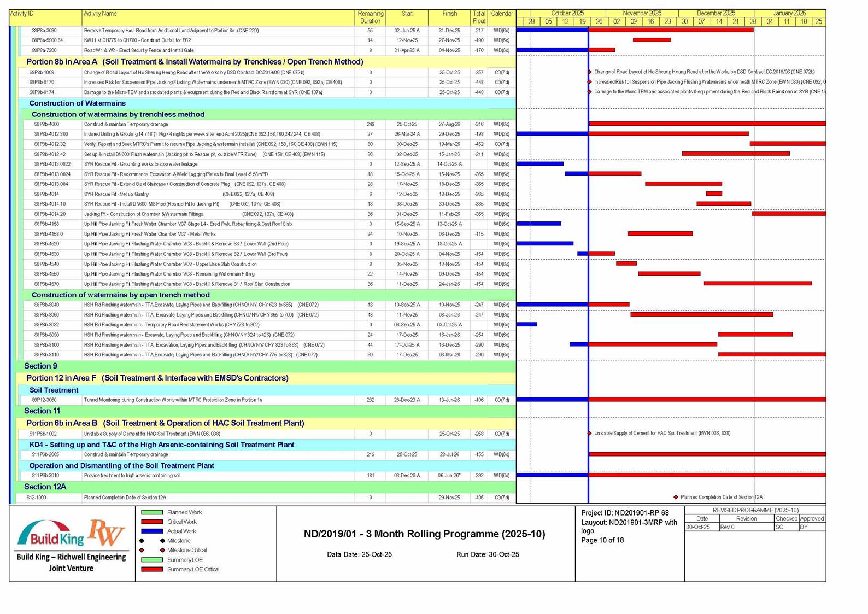Select the Soil Treatment subgroup band
The height and width of the screenshot is (614, 868).
tap(262, 390)
